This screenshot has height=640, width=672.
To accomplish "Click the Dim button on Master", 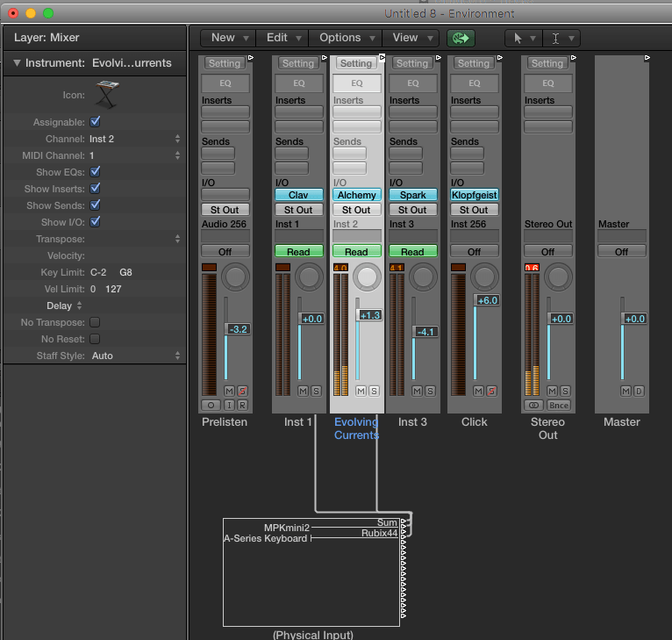I will click(x=640, y=391).
